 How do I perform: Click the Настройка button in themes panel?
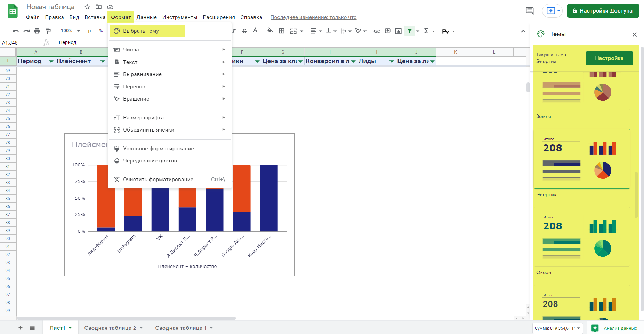(609, 58)
